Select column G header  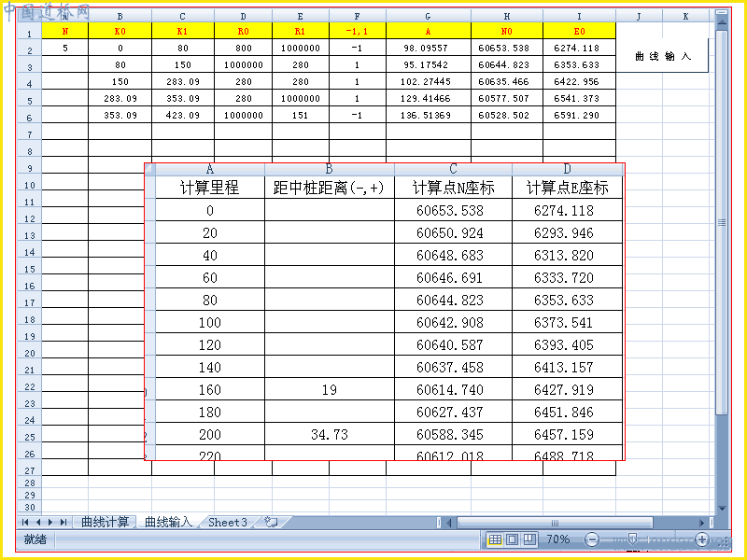pos(428,17)
